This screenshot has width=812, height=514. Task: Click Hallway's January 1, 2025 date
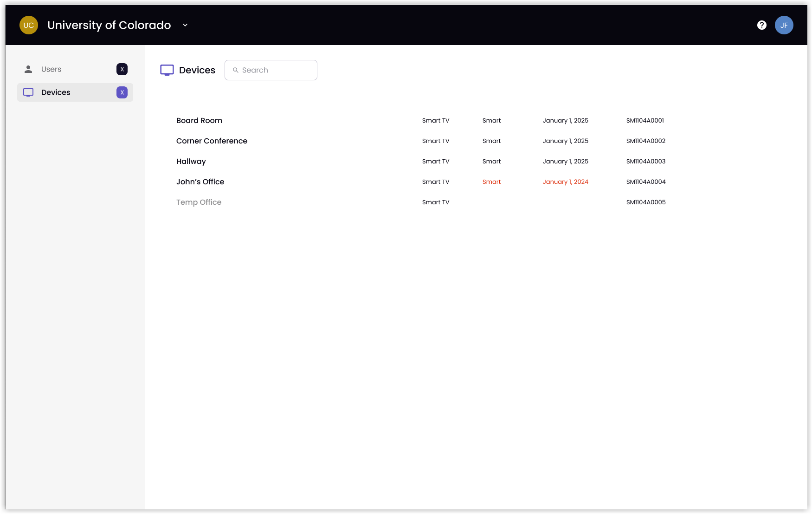566,161
